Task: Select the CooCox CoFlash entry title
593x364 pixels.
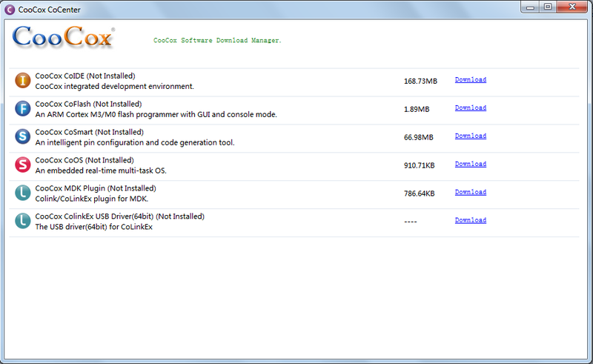Action: tap(88, 104)
